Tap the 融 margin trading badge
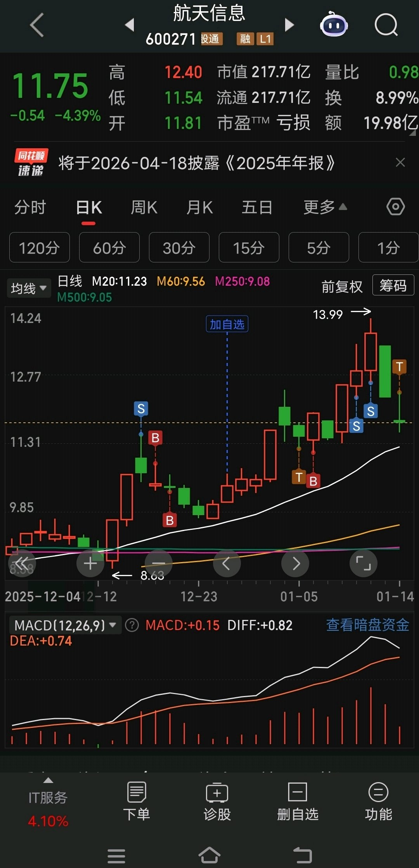Image resolution: width=419 pixels, height=868 pixels. click(x=245, y=39)
